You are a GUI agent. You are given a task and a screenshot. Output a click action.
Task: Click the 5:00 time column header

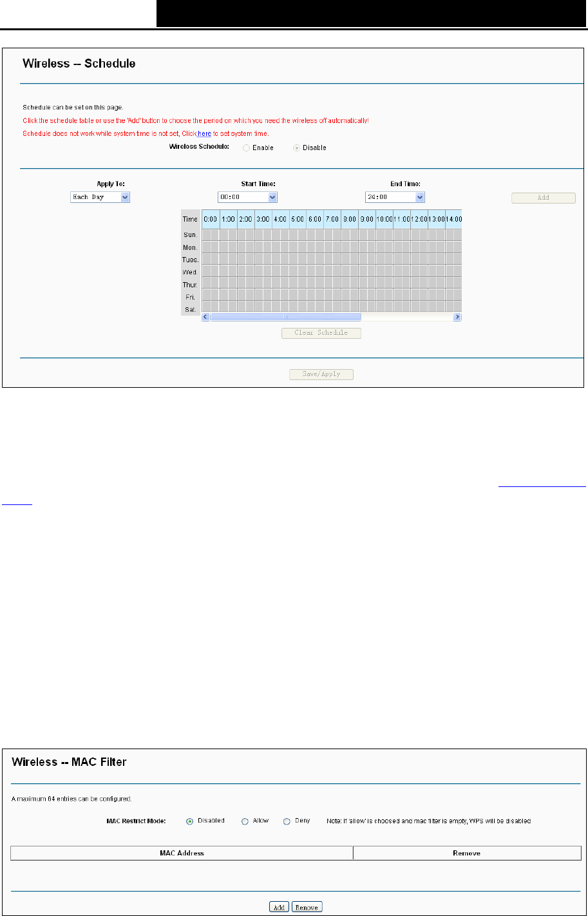298,219
